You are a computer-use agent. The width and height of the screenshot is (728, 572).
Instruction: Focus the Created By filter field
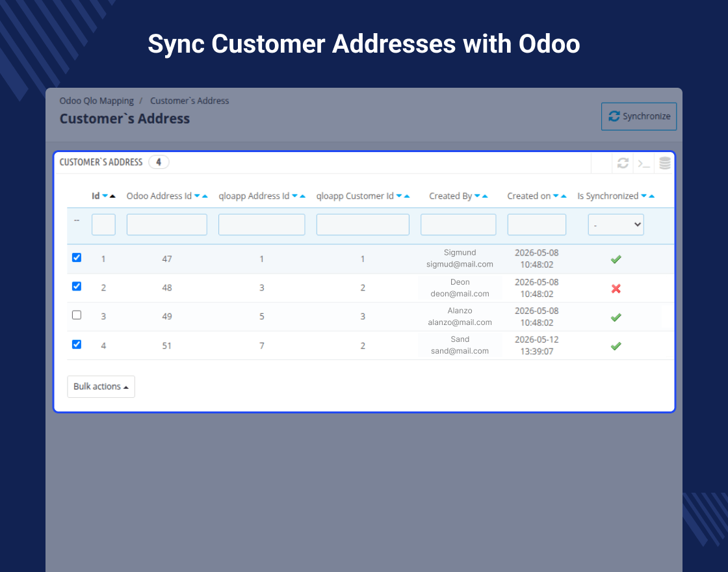point(458,225)
